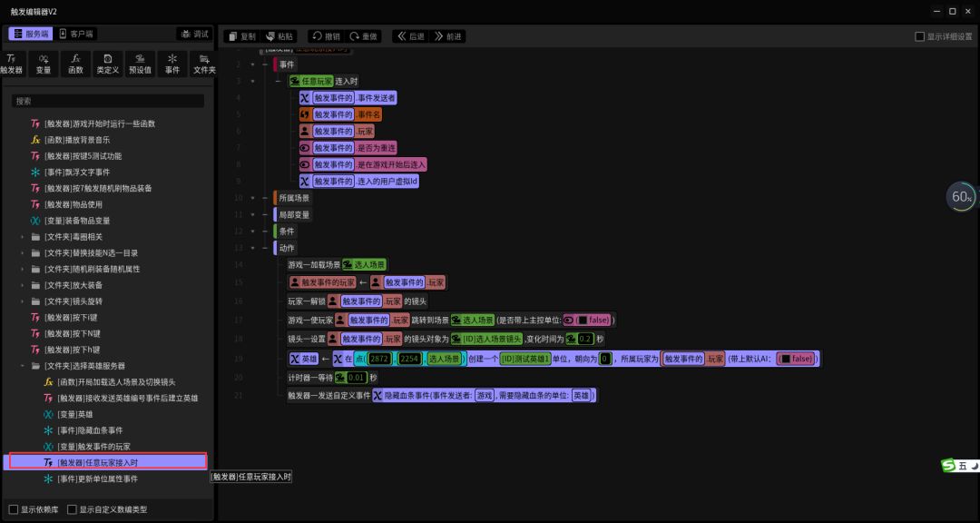
Task: Toggle false checkbox in 带上默认AI
Action: point(786,359)
